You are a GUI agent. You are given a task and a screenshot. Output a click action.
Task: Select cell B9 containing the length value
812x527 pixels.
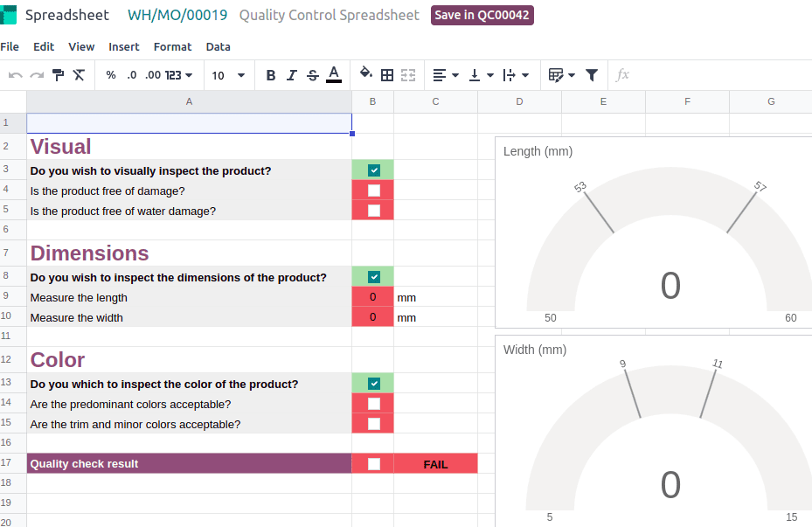pyautogui.click(x=372, y=296)
